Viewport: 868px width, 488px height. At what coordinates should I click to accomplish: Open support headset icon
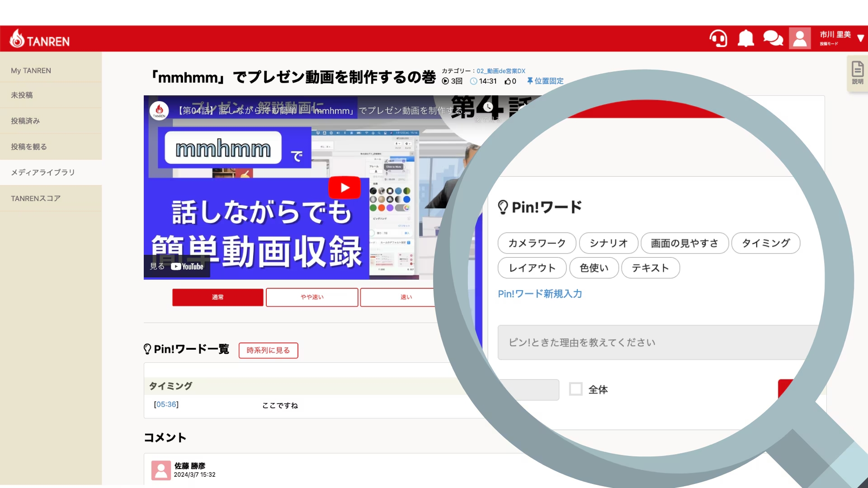point(718,39)
